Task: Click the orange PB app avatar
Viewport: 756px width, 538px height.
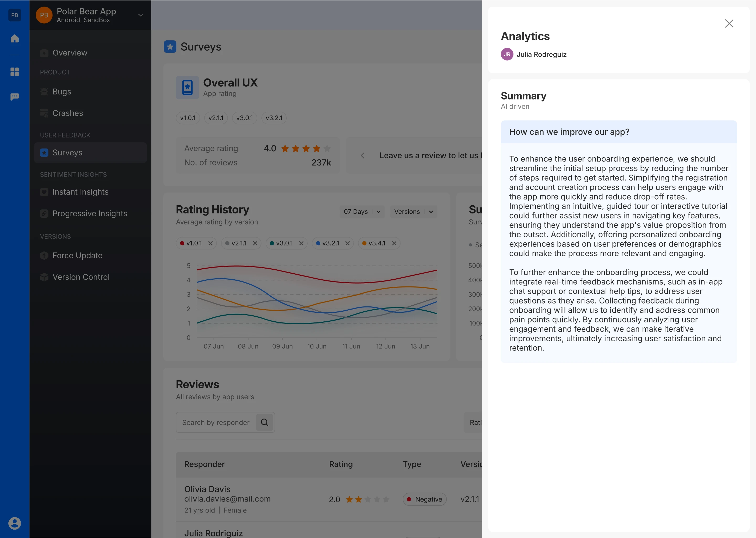Action: [x=44, y=15]
